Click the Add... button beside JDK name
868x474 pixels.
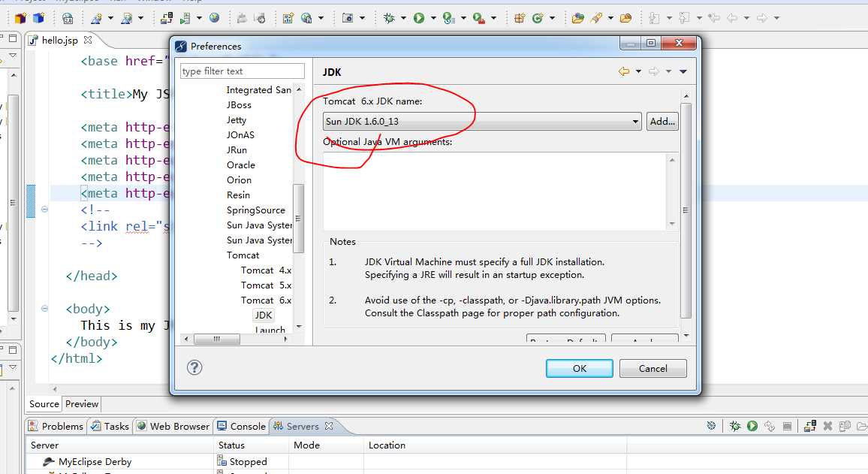pos(662,121)
